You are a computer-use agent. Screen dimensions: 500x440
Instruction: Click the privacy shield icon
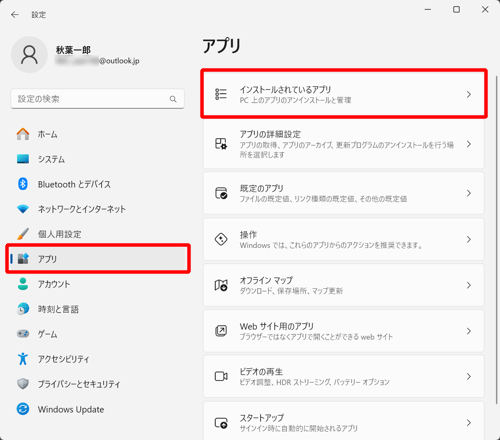23,384
